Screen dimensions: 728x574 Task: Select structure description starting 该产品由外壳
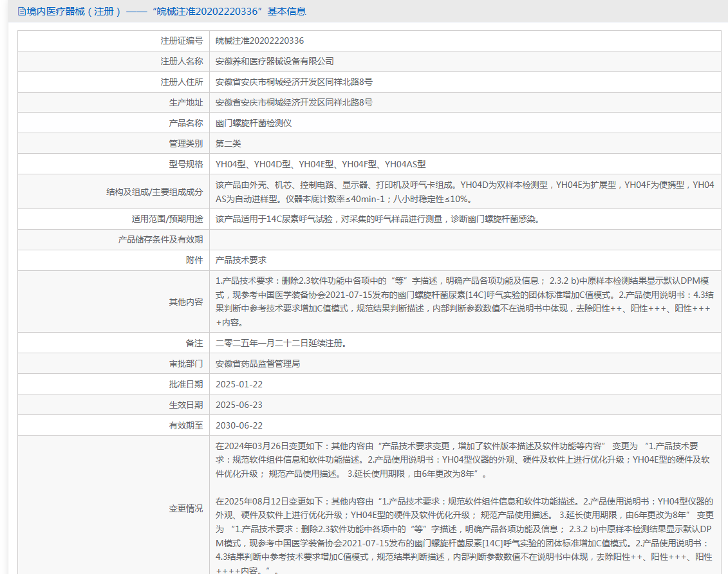(465, 192)
